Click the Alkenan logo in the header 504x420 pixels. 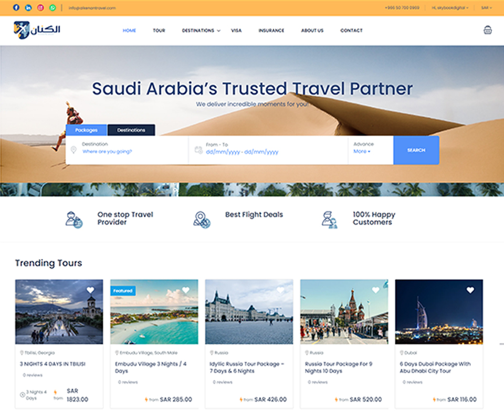[37, 30]
